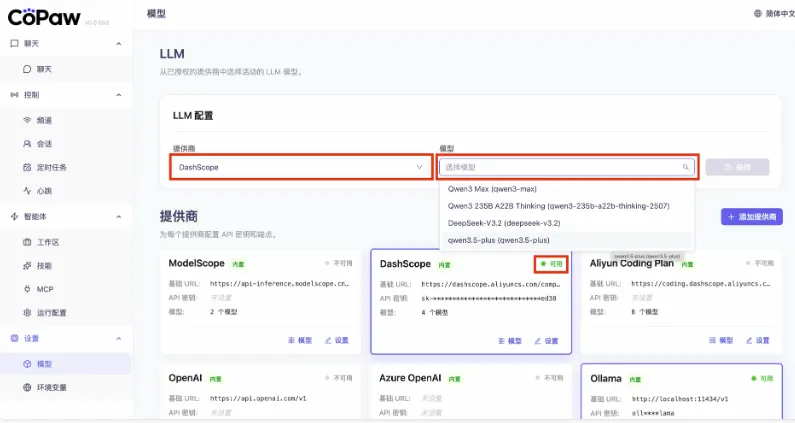
Task: Click the 添加提供商 add provider button
Action: point(752,217)
